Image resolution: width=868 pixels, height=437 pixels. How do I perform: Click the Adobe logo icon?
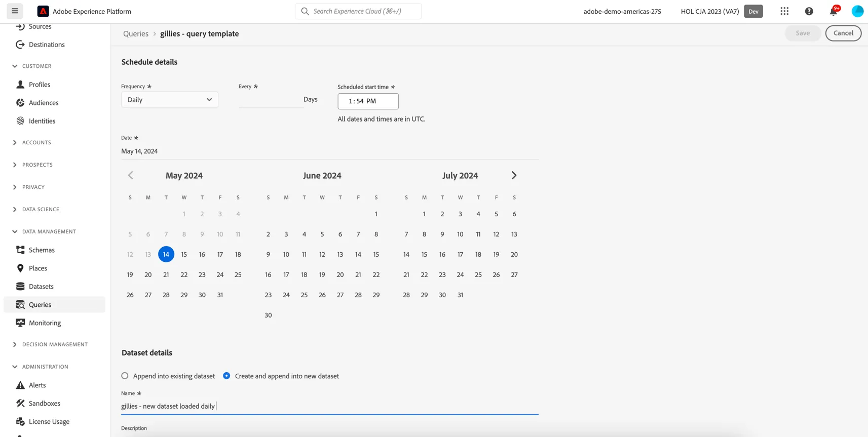tap(43, 11)
